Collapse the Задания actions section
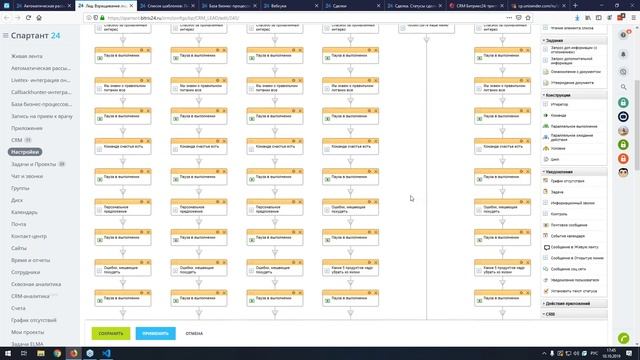 pyautogui.click(x=574, y=40)
